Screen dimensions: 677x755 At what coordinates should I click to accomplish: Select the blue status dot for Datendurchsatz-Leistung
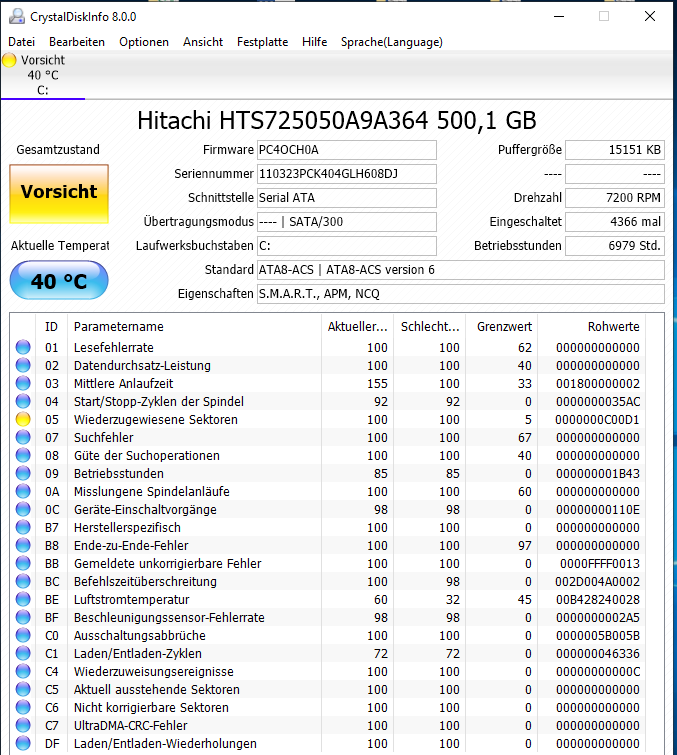click(x=23, y=365)
